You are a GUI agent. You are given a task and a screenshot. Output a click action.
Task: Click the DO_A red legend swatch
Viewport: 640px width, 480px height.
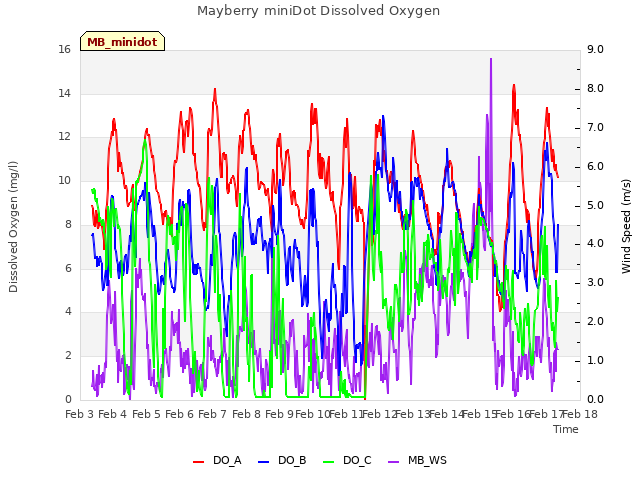point(198,462)
